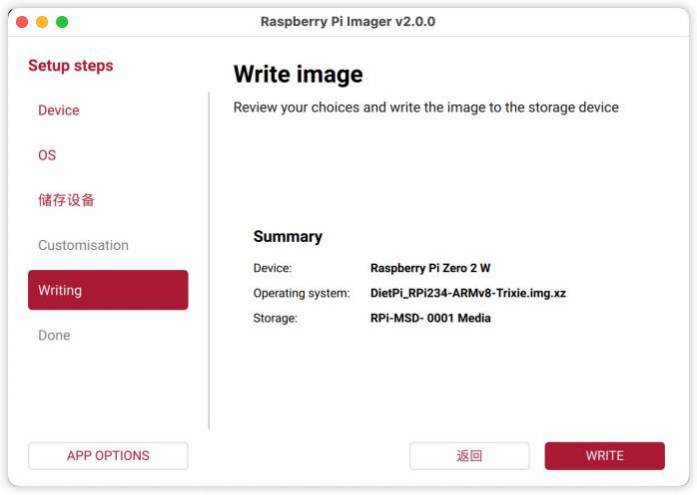
Task: Click the RPi-MSD- 0001 Media storage value
Action: pos(430,318)
